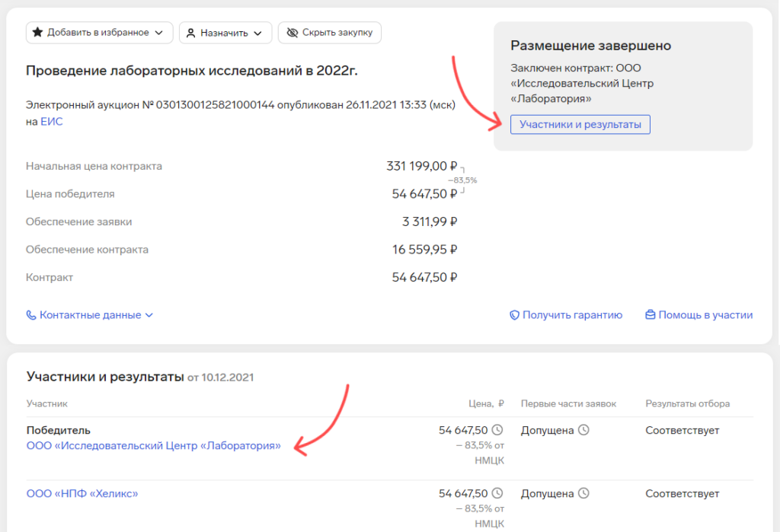Click the clock icon beside winner's Допущена status

tap(583, 430)
